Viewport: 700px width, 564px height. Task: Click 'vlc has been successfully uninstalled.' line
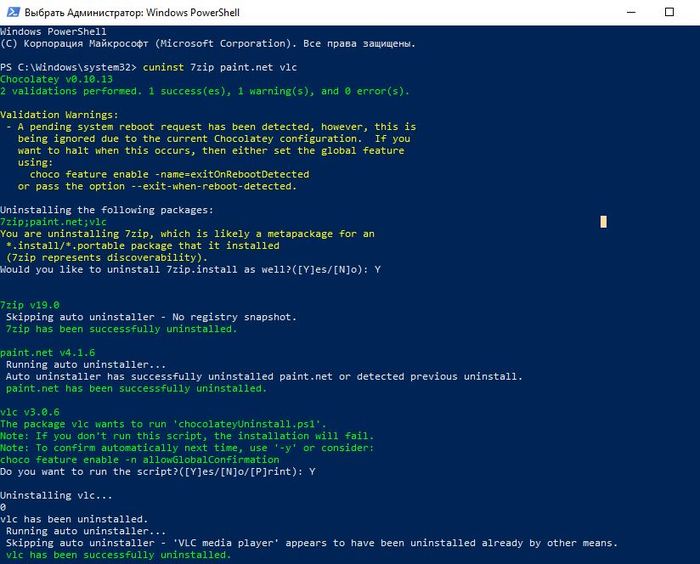pos(118,555)
